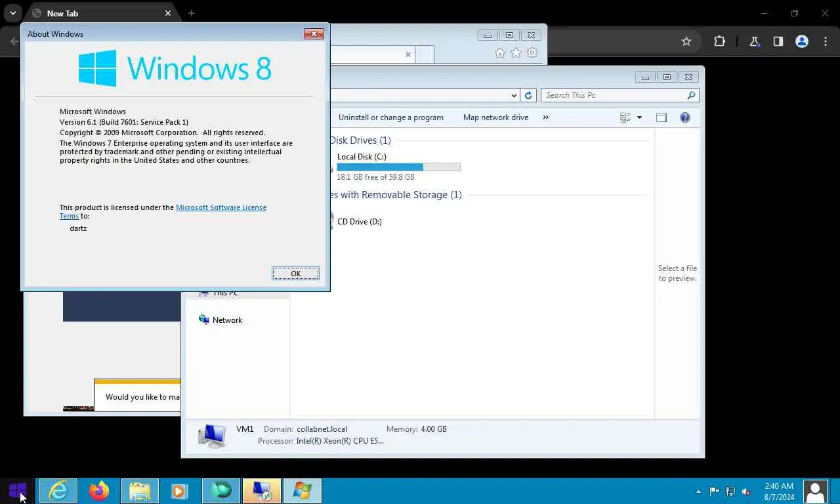The width and height of the screenshot is (840, 504).
Task: Add a new Chrome tab
Action: point(192,13)
